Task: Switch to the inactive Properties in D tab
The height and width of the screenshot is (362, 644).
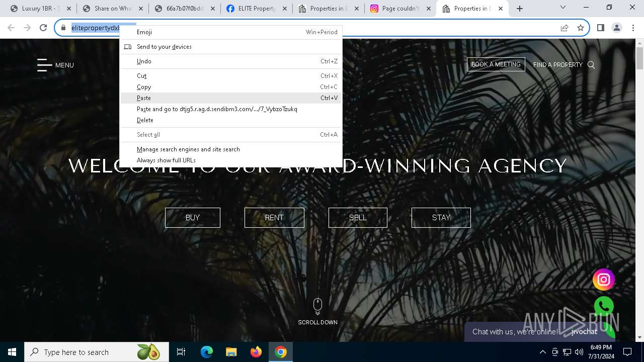Action: [328, 9]
